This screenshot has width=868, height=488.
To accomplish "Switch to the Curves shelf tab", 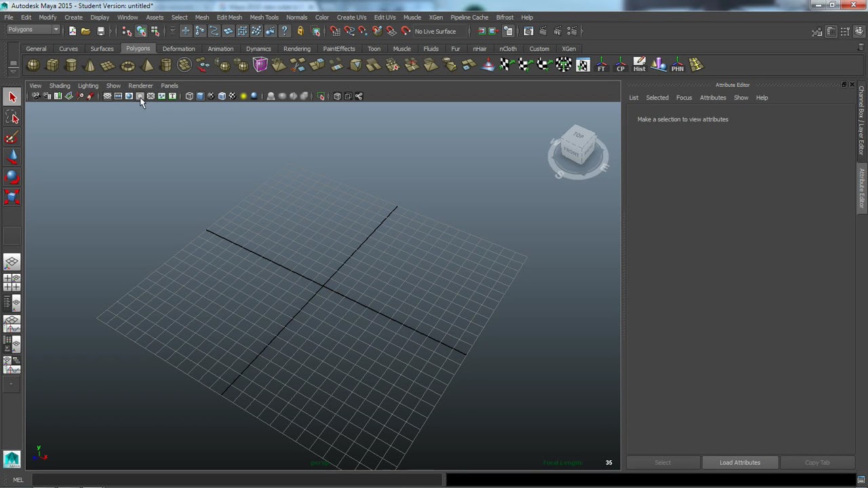I will click(68, 49).
